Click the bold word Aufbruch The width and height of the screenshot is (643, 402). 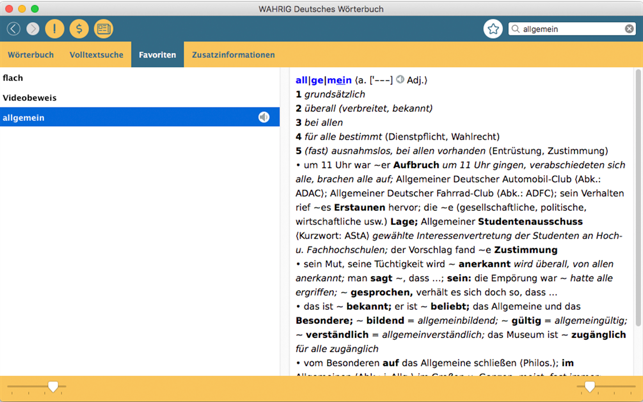click(416, 165)
